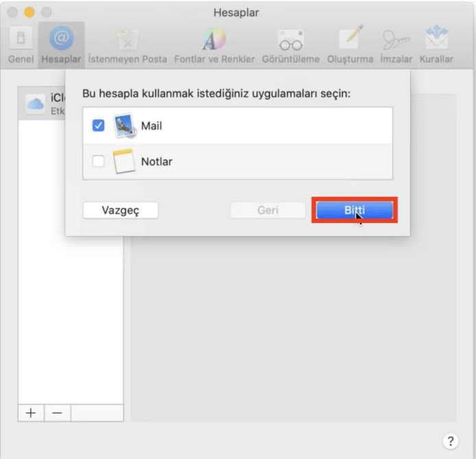476x459 pixels.
Task: Remove account with the minus button
Action: tap(57, 413)
